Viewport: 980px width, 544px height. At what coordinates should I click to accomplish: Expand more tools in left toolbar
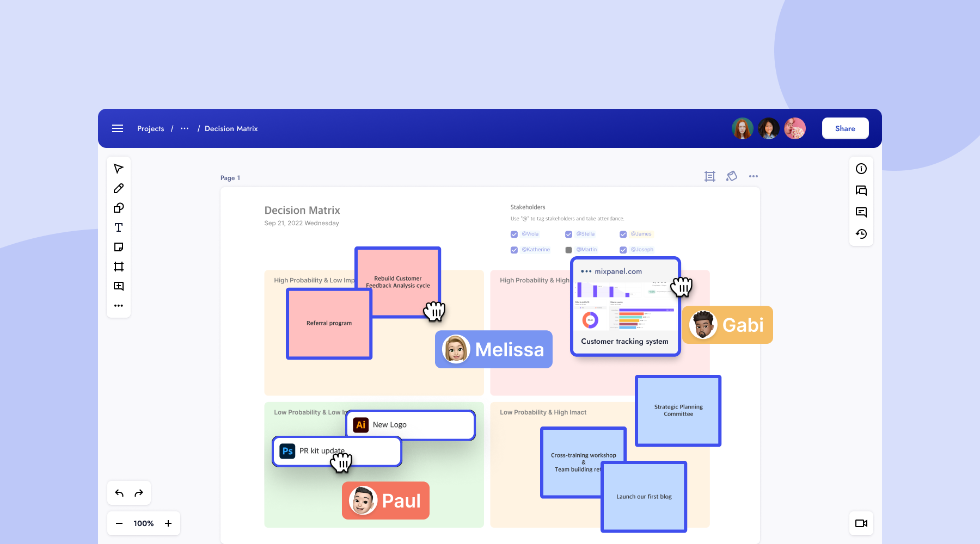(119, 306)
